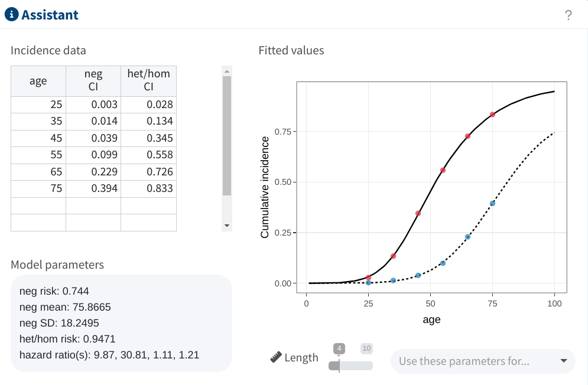Click the ruler icon next to Length
This screenshot has width=588, height=385.
[276, 357]
